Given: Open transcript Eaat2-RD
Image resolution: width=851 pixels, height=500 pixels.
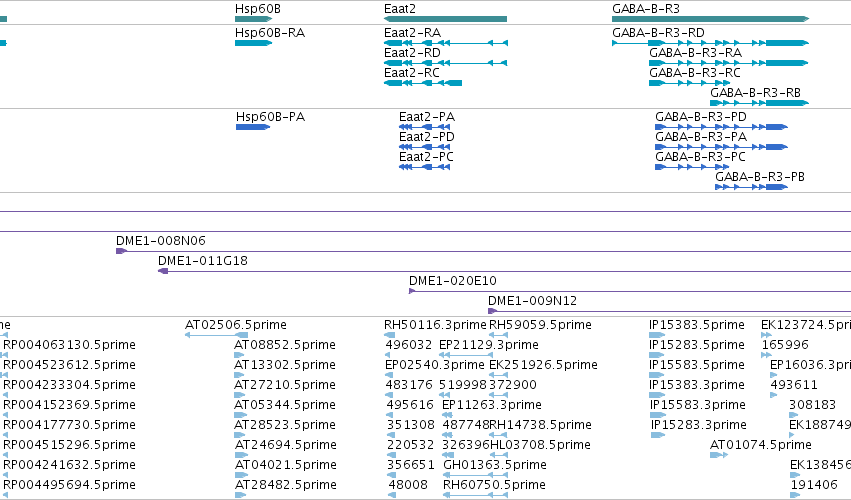Looking at the screenshot, I should (412, 53).
